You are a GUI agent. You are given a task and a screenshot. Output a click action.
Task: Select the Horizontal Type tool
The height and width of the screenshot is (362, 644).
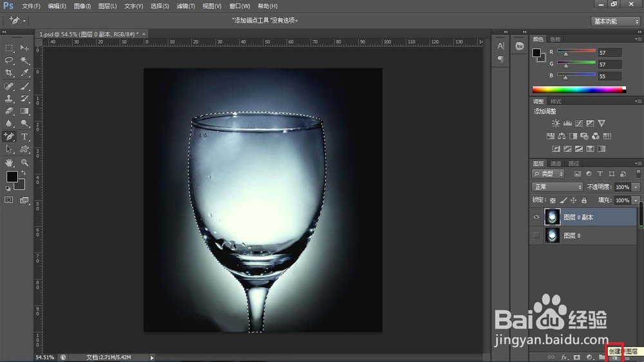click(25, 137)
